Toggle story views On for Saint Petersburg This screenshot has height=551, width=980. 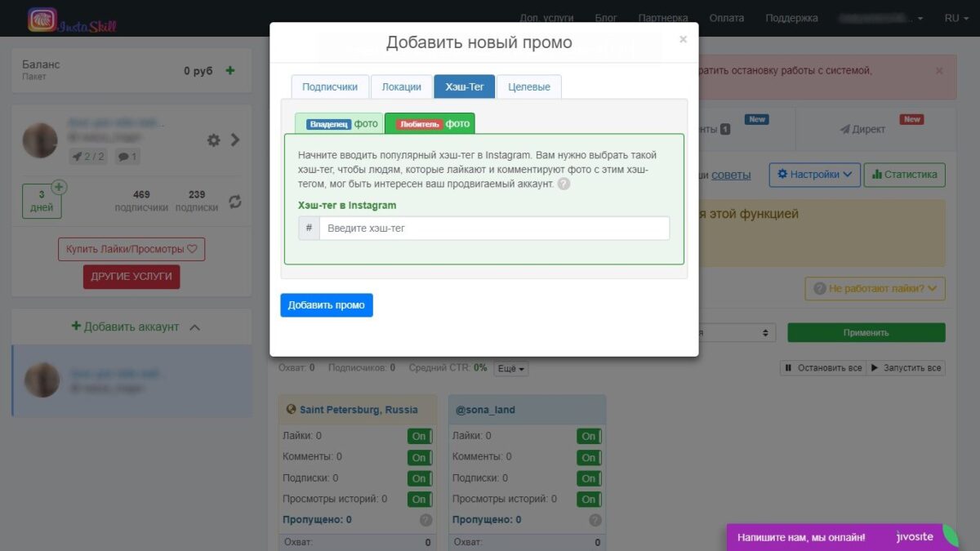420,499
